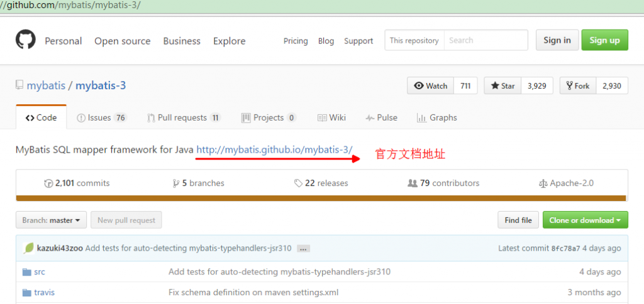Viewport: 644px width, 304px height.
Task: Switch to the Code tab
Action: tap(41, 117)
